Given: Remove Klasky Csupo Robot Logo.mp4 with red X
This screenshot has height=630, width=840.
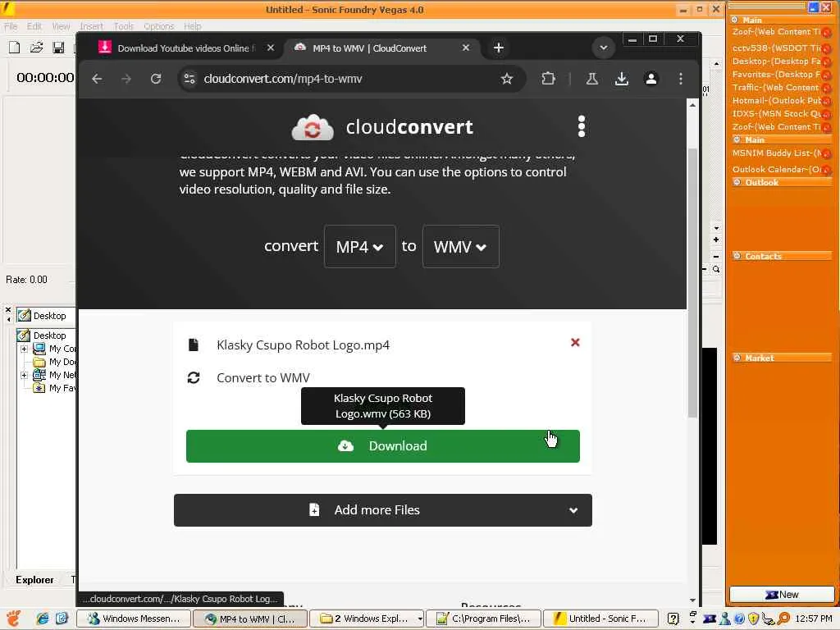Looking at the screenshot, I should pyautogui.click(x=575, y=342).
